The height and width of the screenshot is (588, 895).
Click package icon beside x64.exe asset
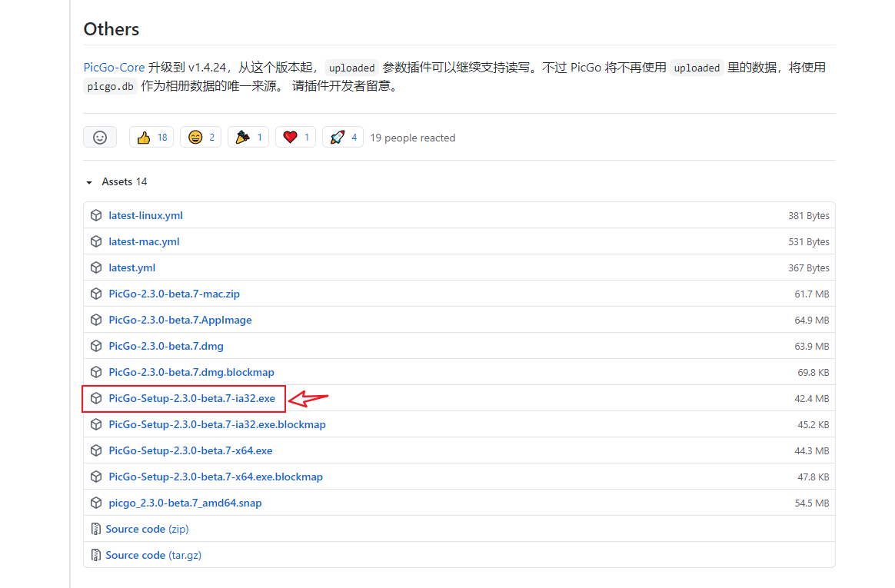pos(96,450)
